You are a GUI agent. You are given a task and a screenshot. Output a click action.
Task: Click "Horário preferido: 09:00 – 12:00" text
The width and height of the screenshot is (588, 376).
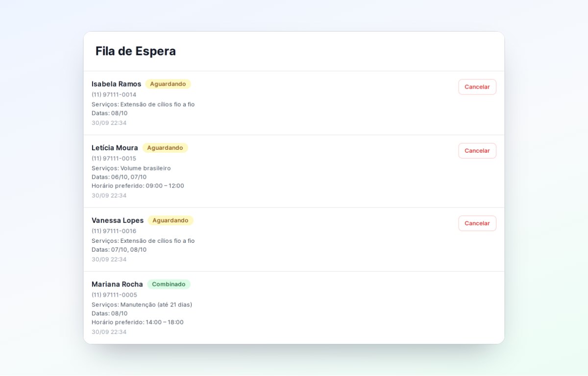pyautogui.click(x=138, y=186)
